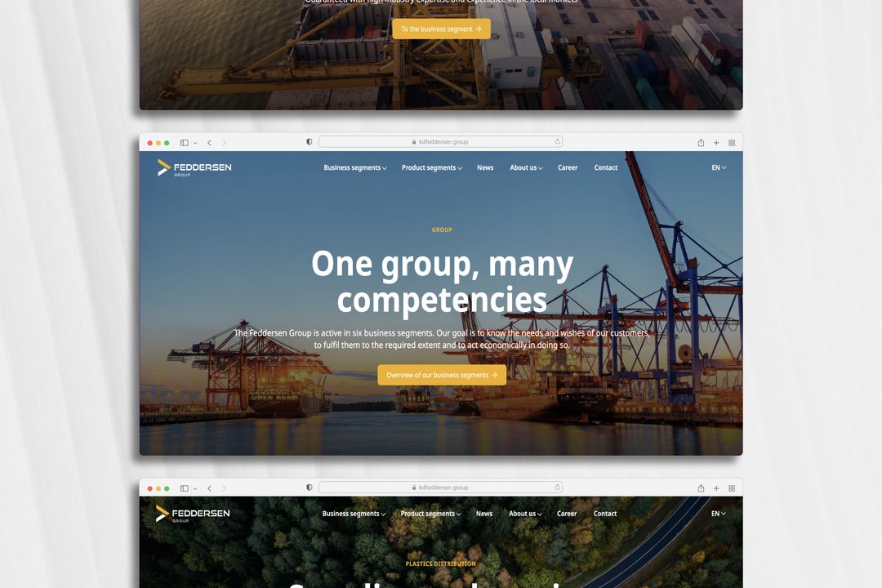The width and height of the screenshot is (882, 588).
Task: Click the Overview of our business segments button
Action: 441,375
